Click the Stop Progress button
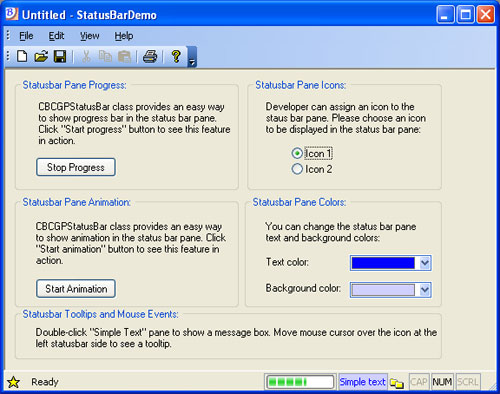This screenshot has width=500, height=394. point(76,167)
